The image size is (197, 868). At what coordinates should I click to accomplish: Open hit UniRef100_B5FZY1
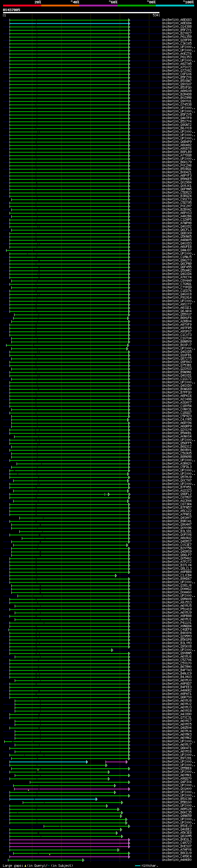click(x=177, y=30)
